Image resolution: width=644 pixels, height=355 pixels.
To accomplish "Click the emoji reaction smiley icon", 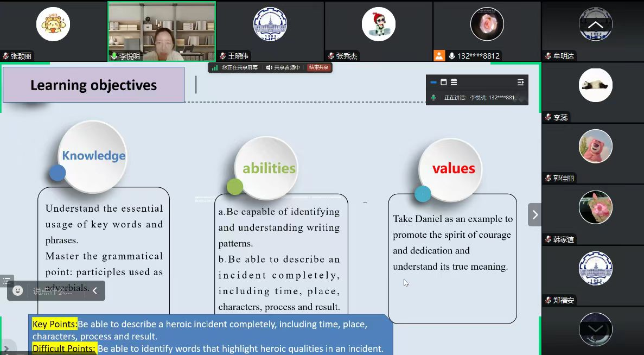I will click(18, 291).
